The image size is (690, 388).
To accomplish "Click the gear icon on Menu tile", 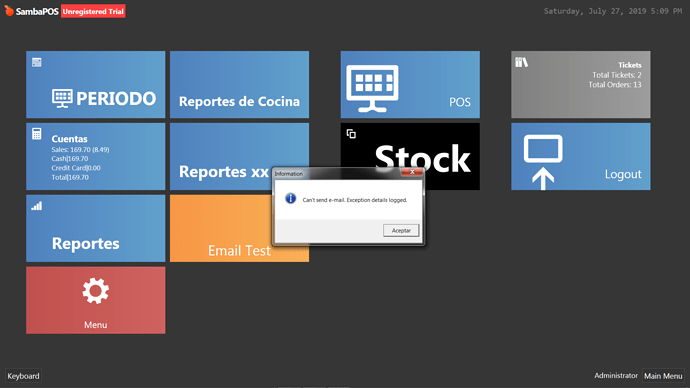I will point(95,291).
